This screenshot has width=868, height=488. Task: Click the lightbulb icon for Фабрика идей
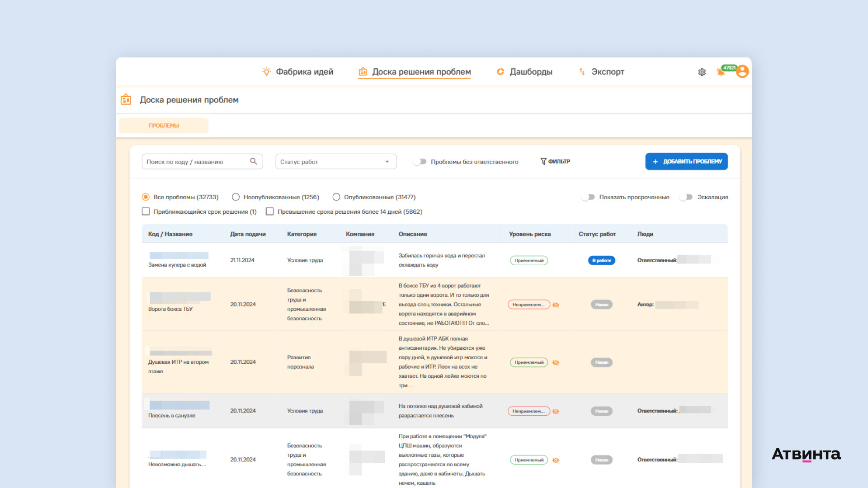pyautogui.click(x=266, y=72)
